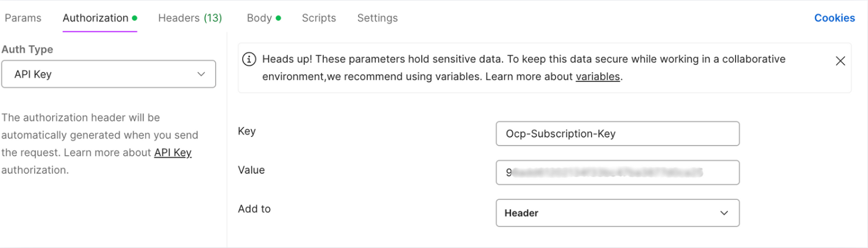
Task: Expand the Auth Type dropdown arrow
Action: (201, 74)
